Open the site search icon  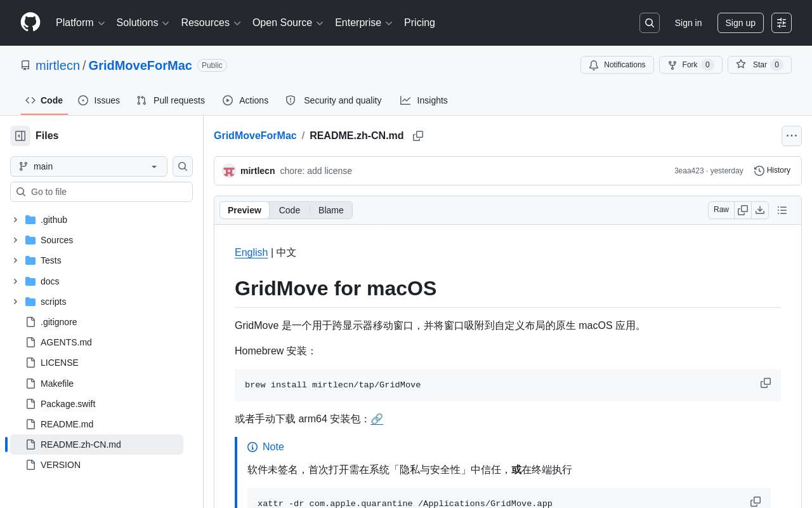coord(649,23)
